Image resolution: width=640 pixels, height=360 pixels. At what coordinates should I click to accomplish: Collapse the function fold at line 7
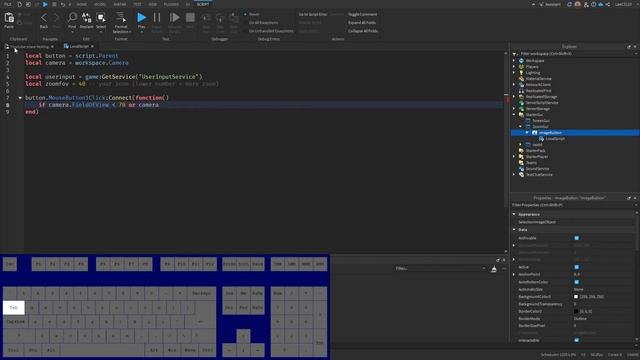point(20,98)
